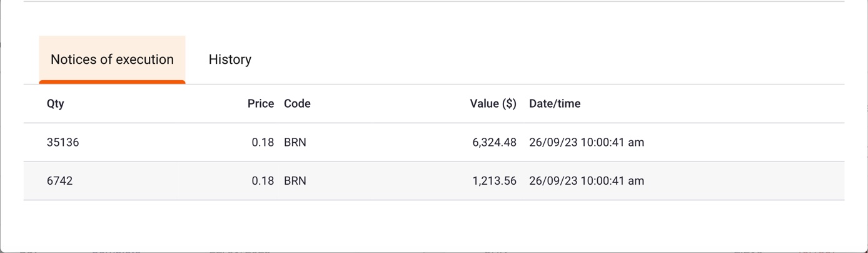The height and width of the screenshot is (253, 868).
Task: Click the 0.18 price in the 35136 row
Action: (263, 143)
